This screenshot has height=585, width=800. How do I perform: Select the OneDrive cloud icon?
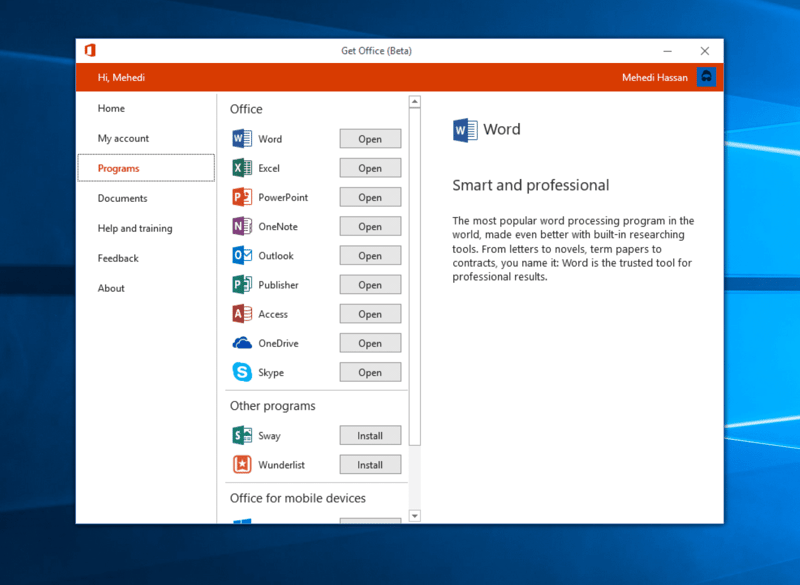(x=241, y=343)
